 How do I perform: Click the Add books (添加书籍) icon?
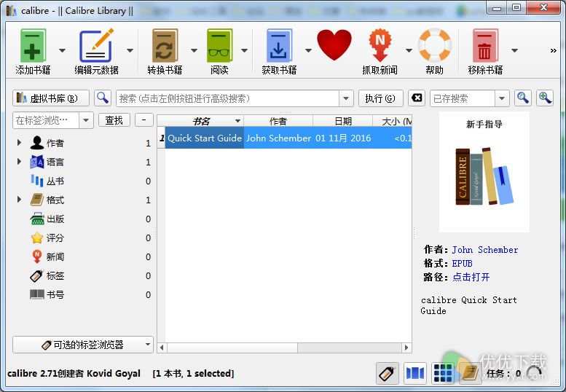(33, 46)
